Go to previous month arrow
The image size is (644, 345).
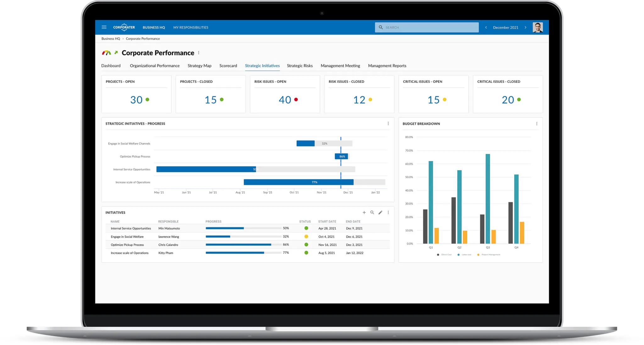click(x=486, y=27)
